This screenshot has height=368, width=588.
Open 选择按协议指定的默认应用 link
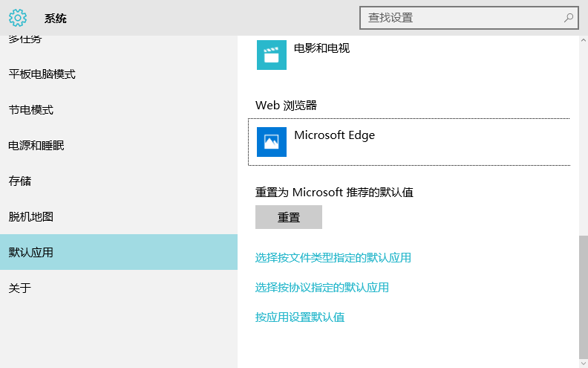[x=321, y=288]
